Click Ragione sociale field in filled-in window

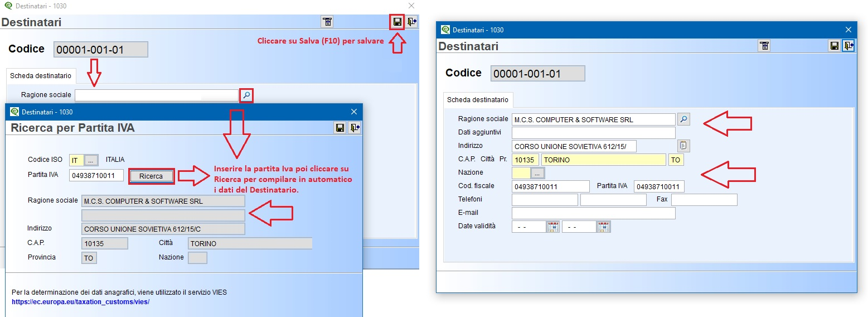(x=594, y=119)
